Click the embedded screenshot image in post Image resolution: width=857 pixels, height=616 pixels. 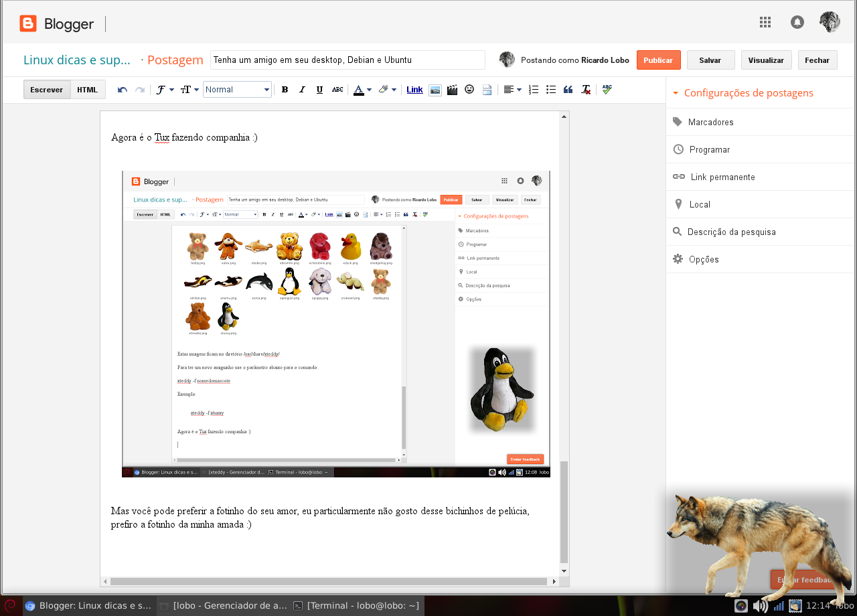(x=336, y=324)
